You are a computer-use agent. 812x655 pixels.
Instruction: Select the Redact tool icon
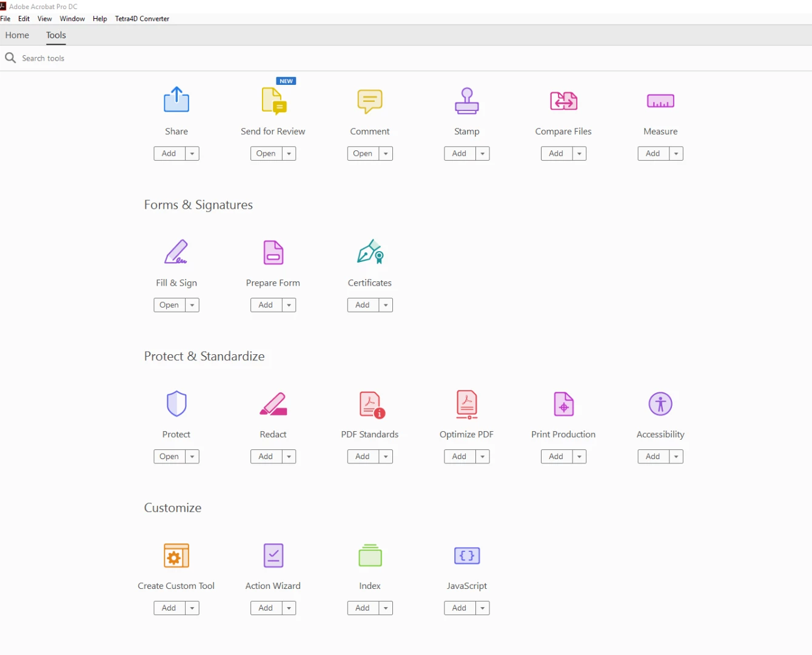pos(273,404)
